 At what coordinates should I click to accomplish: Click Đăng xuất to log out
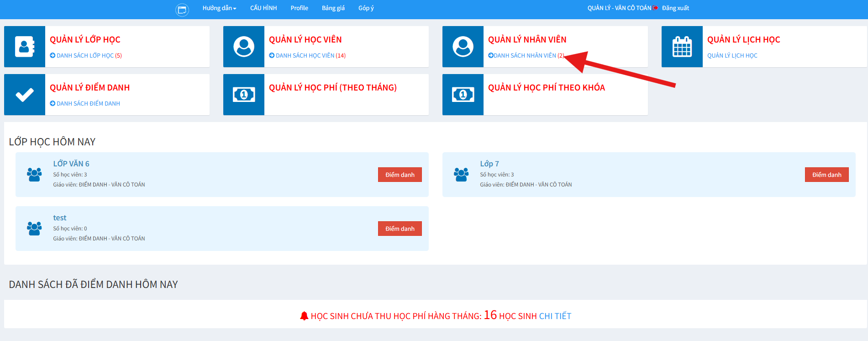point(675,8)
